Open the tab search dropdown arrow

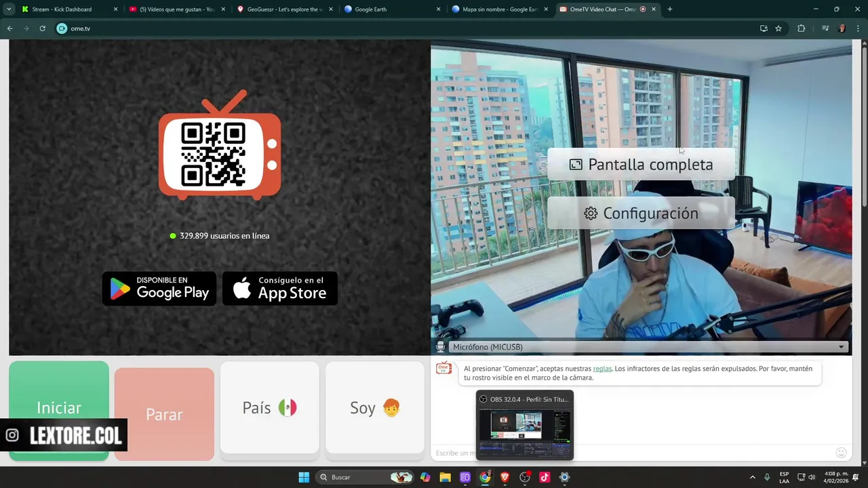click(x=9, y=9)
